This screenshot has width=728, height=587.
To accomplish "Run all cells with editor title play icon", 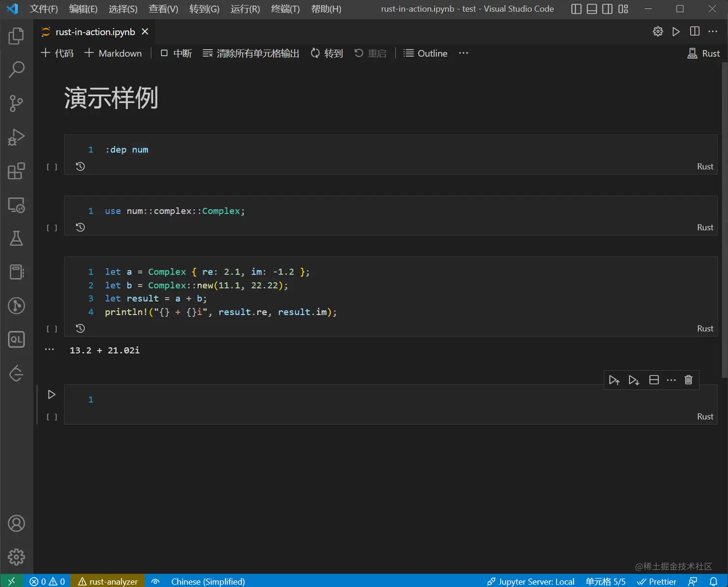I will pyautogui.click(x=676, y=31).
